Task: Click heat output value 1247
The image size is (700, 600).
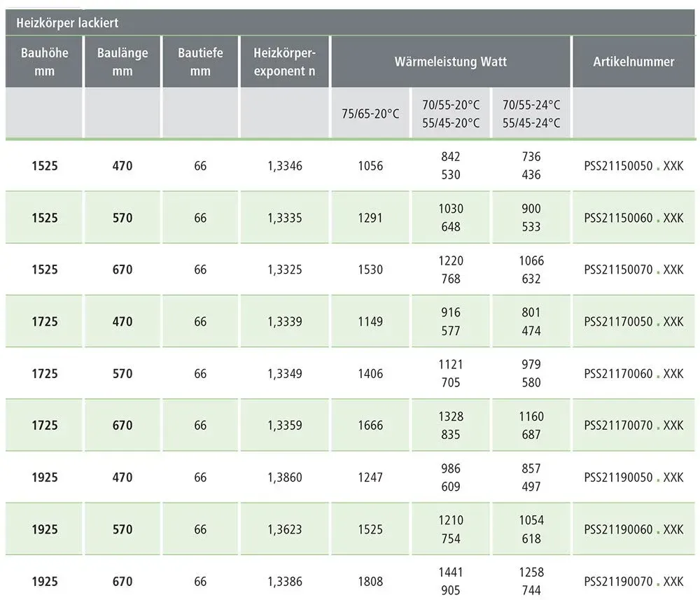Action: (x=370, y=477)
